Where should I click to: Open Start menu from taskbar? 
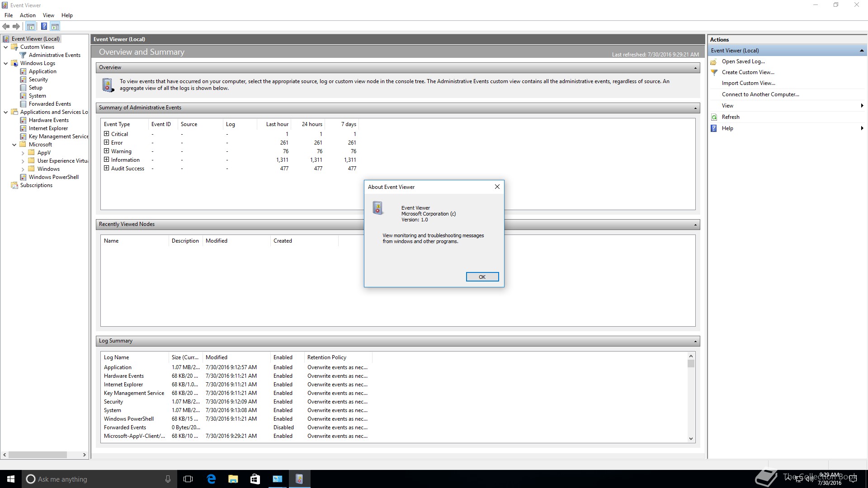(x=11, y=479)
